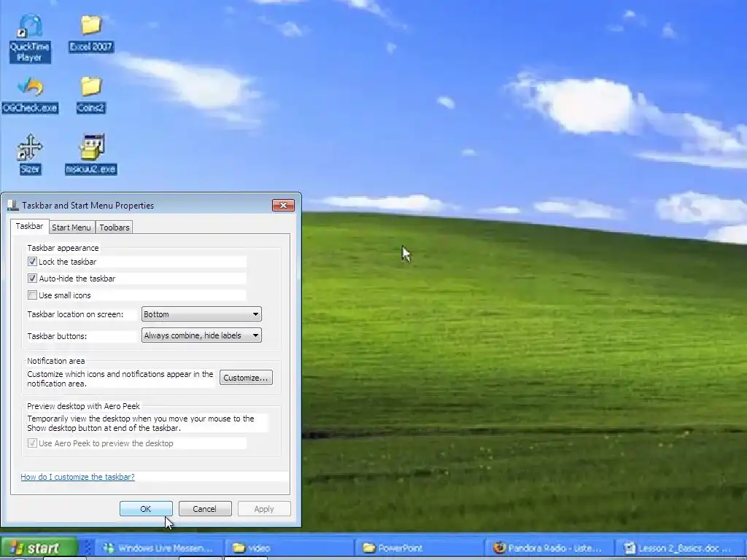This screenshot has width=747, height=560.
Task: Select the Taskbar tab
Action: (x=29, y=226)
